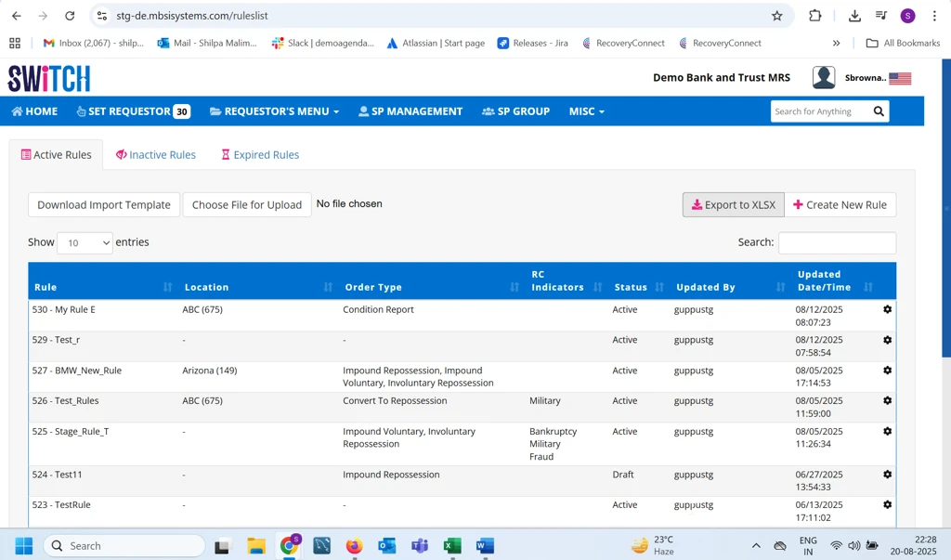Viewport: 951px width, 560px height.
Task: Open gear settings for rule 529 - Test_r
Action: (887, 340)
